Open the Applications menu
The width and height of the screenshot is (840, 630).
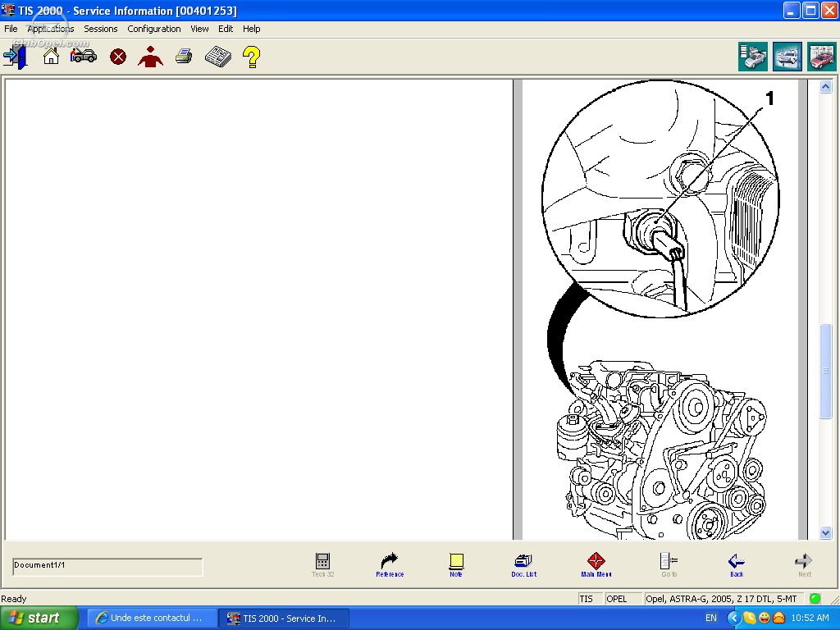(x=50, y=29)
